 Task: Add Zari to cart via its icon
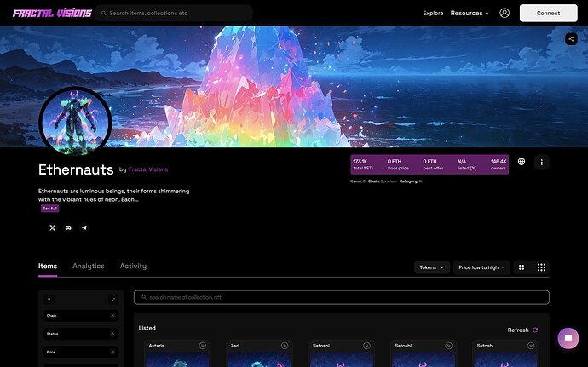point(285,346)
